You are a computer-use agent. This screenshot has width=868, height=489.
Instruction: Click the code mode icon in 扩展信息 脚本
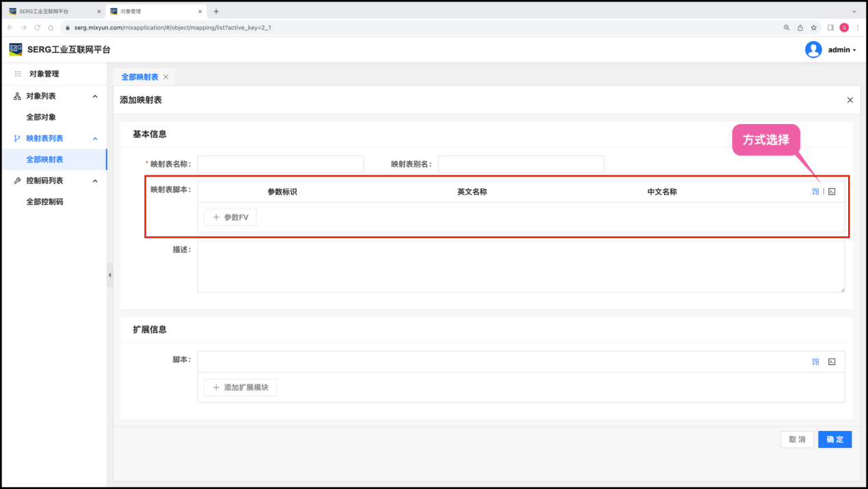[x=832, y=362]
